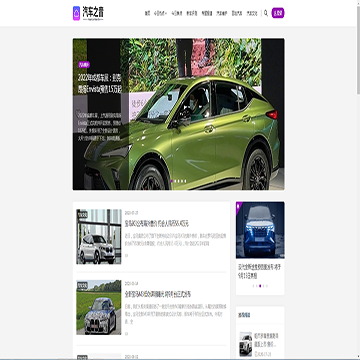Screen dimensions: 360x360
Task: Select first dot of hero carousel
Action: click(172, 181)
